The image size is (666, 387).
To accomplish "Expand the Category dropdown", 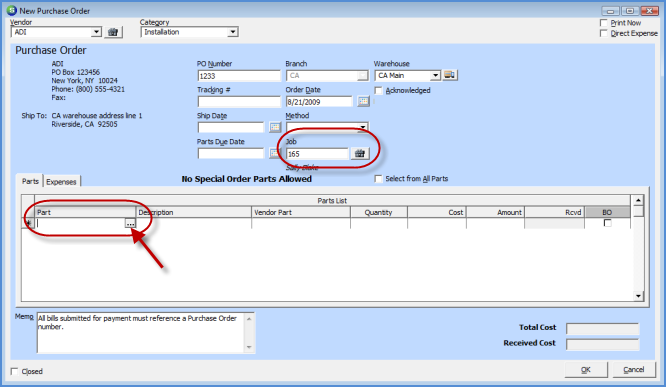I will coord(232,32).
